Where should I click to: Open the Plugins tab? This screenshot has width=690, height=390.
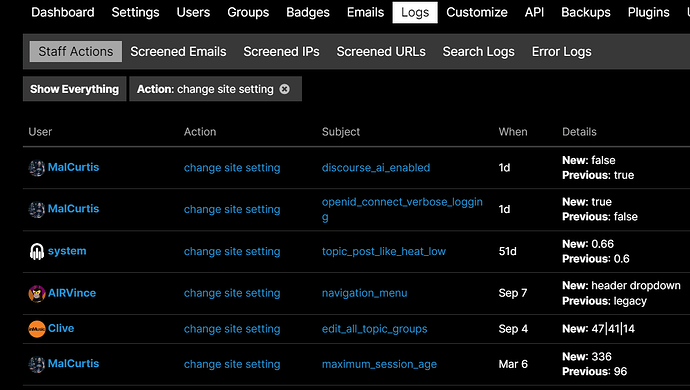click(x=648, y=12)
